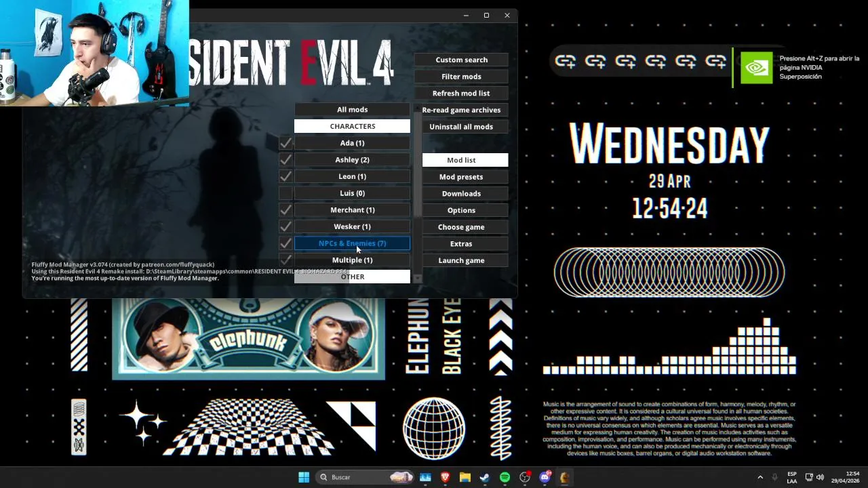This screenshot has height=488, width=868.
Task: Open Custom search
Action: [461, 60]
